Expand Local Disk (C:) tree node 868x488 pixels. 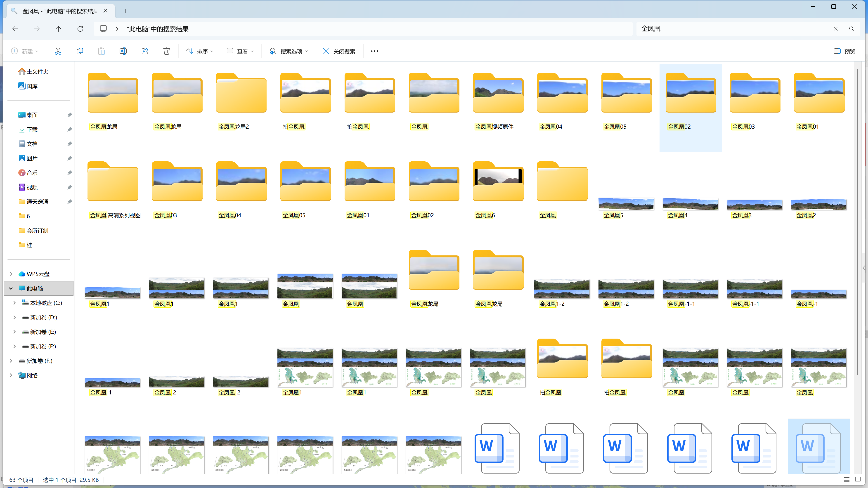[14, 303]
